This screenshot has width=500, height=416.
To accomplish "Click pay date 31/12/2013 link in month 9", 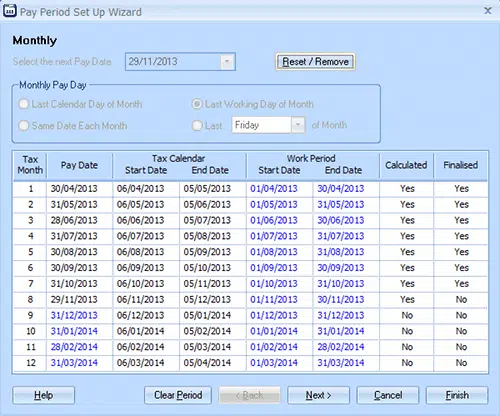I will 74,315.
